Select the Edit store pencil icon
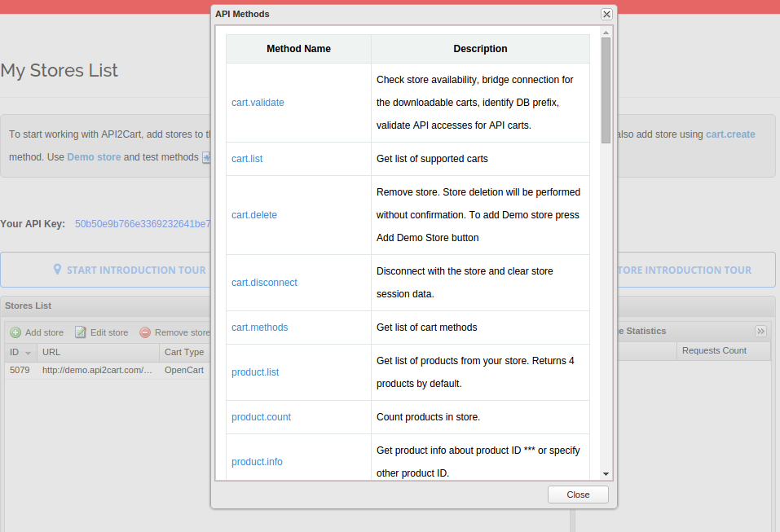Screen dimensions: 780x532 [80, 332]
